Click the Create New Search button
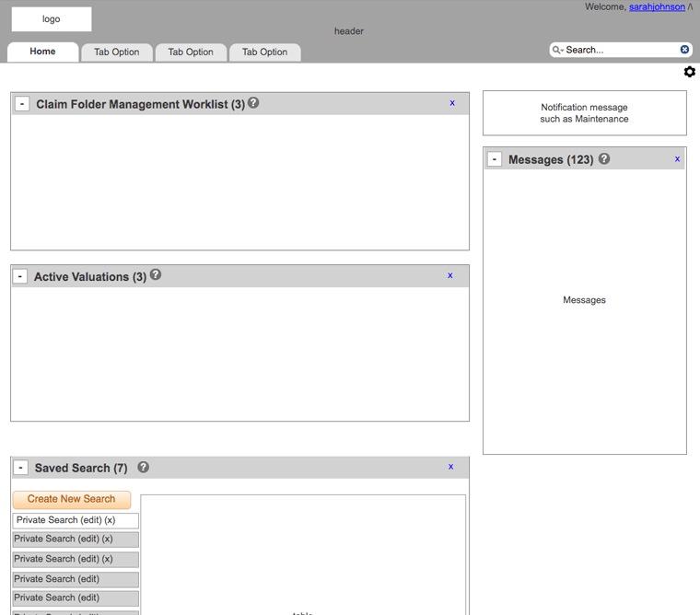This screenshot has height=615, width=700. point(72,499)
